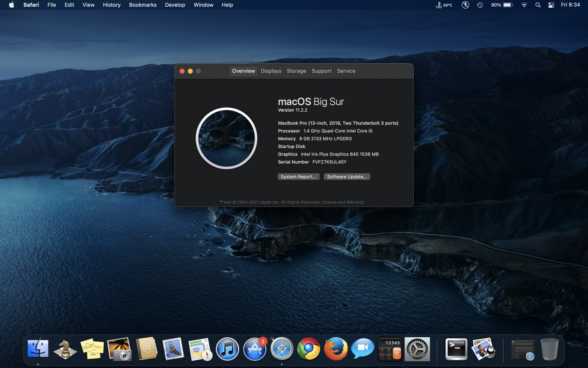Launch Chess from the Dock
Viewport: 588px width, 368px height.
[65, 349]
